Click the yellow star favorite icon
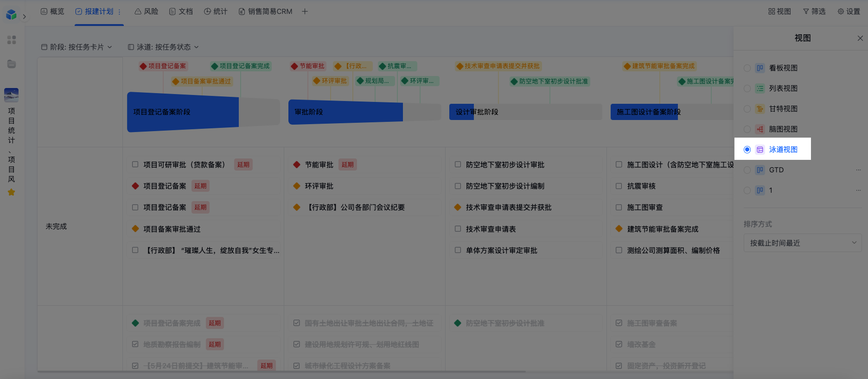Viewport: 868px width, 379px height. 11,192
